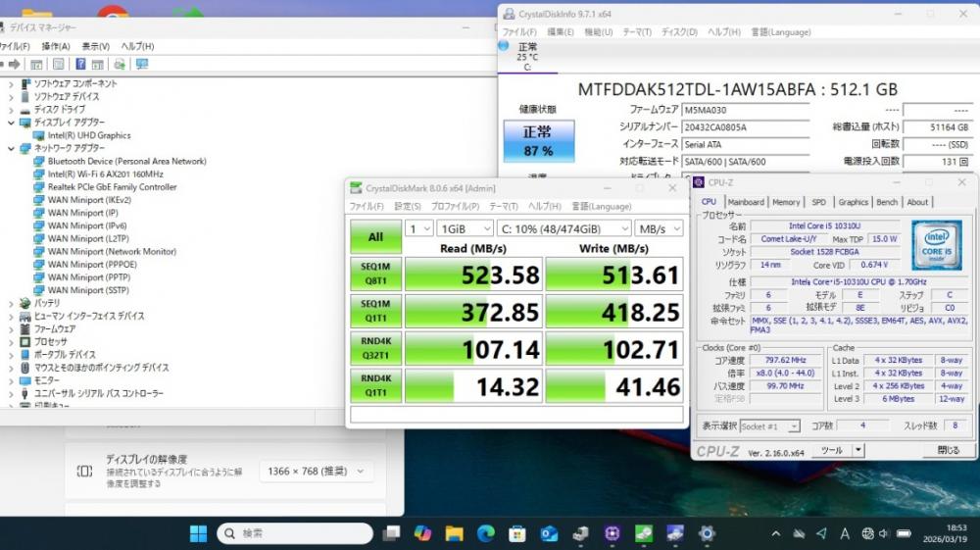Open Outlook from the taskbar
The height and width of the screenshot is (550, 980).
(549, 533)
